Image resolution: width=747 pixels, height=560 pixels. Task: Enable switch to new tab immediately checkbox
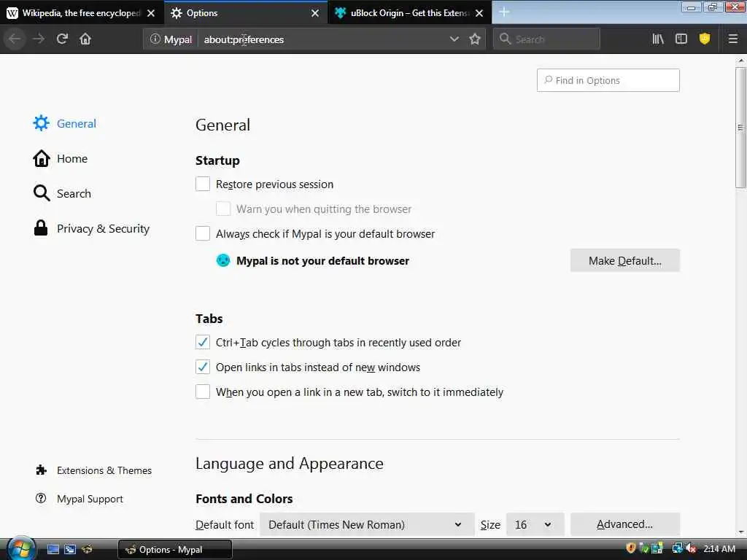(x=203, y=392)
